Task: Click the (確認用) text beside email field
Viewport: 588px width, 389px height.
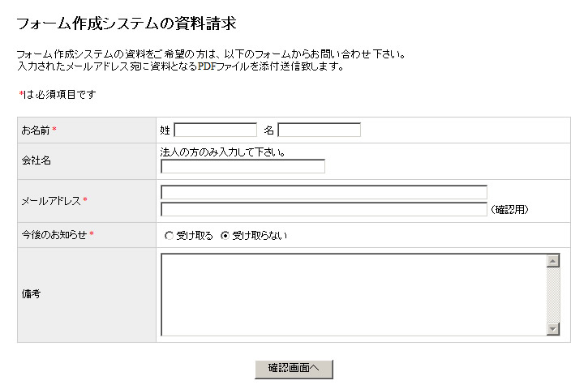Action: 510,210
